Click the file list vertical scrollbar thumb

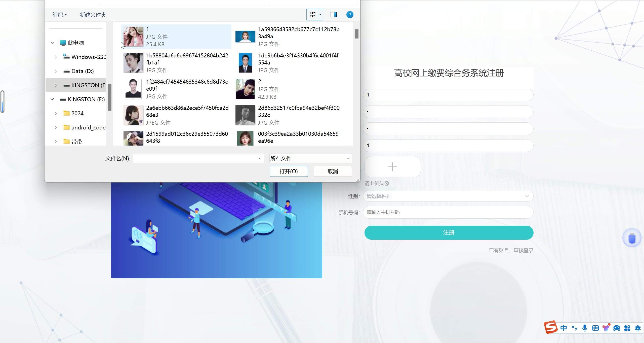pos(356,34)
